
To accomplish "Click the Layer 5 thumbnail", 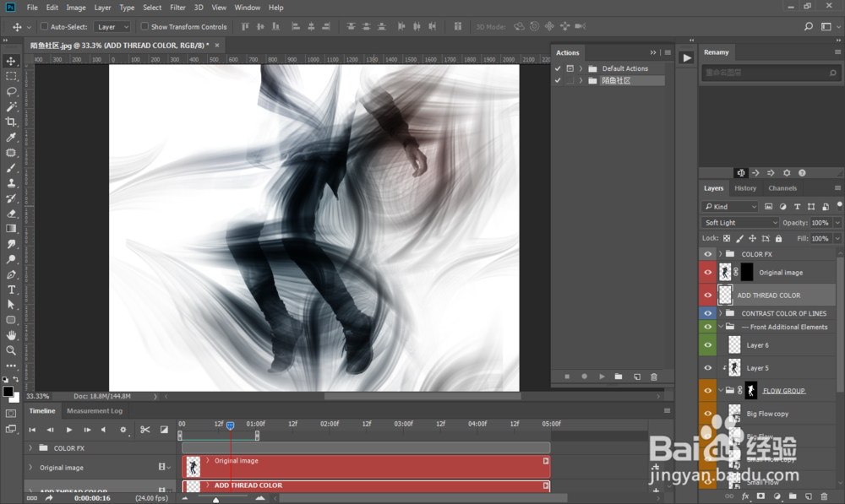I will [x=734, y=368].
